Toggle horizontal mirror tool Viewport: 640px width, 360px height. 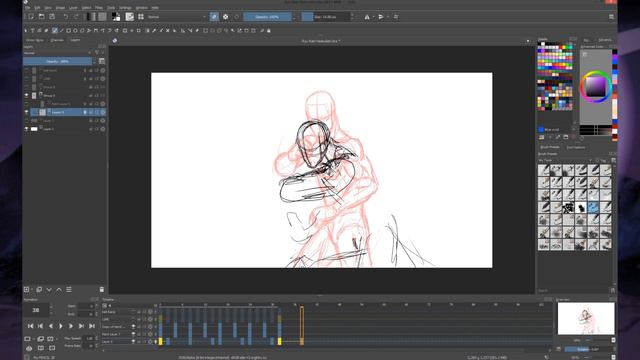click(367, 17)
